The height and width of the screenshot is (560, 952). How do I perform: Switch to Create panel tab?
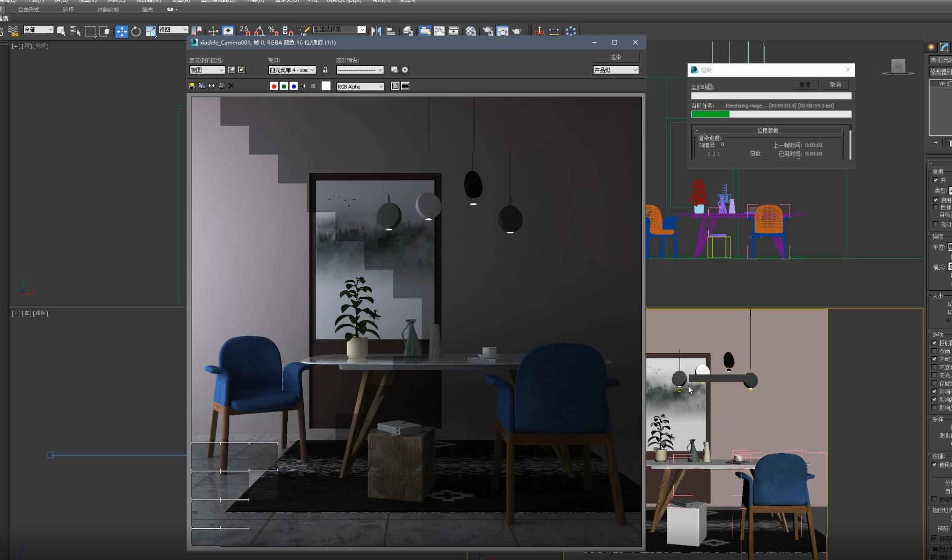[931, 47]
